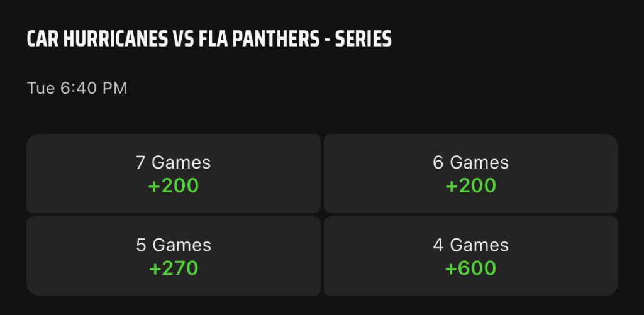Click "CAR HURRICANES" in the title
The height and width of the screenshot is (315, 644).
(x=97, y=40)
